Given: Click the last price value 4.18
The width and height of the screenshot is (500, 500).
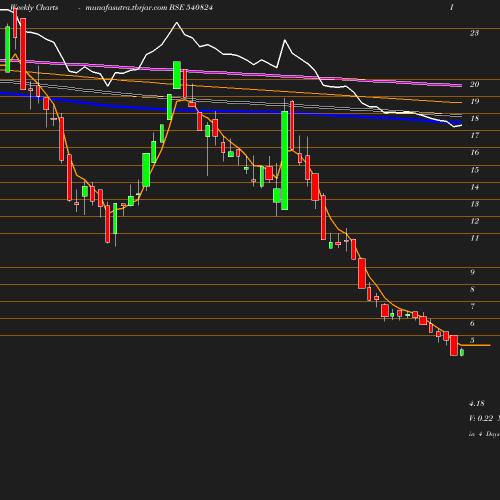Looking at the screenshot, I should point(477,404).
